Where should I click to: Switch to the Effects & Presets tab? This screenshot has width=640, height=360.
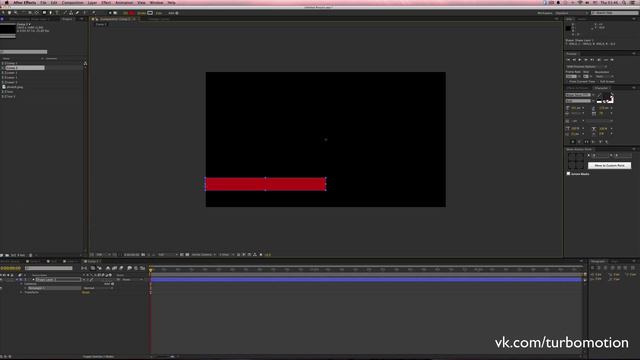pos(577,88)
